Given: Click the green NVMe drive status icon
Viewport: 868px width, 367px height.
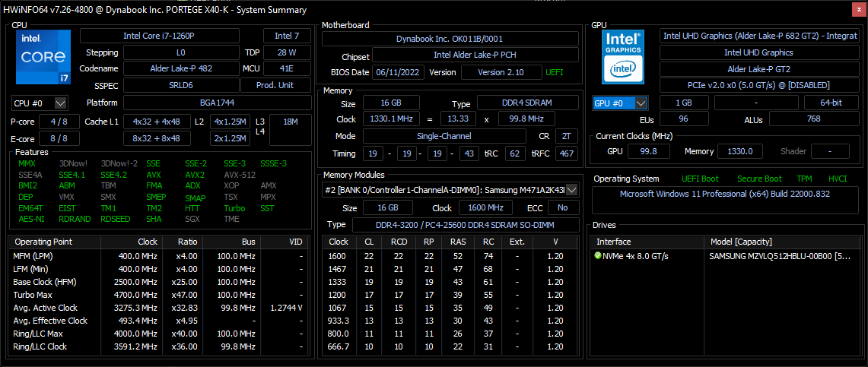Looking at the screenshot, I should click(598, 256).
